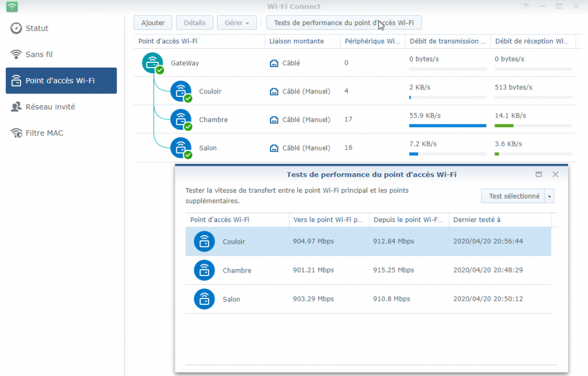Click the Couloir icon in performance test list
The image size is (588, 376).
click(204, 241)
